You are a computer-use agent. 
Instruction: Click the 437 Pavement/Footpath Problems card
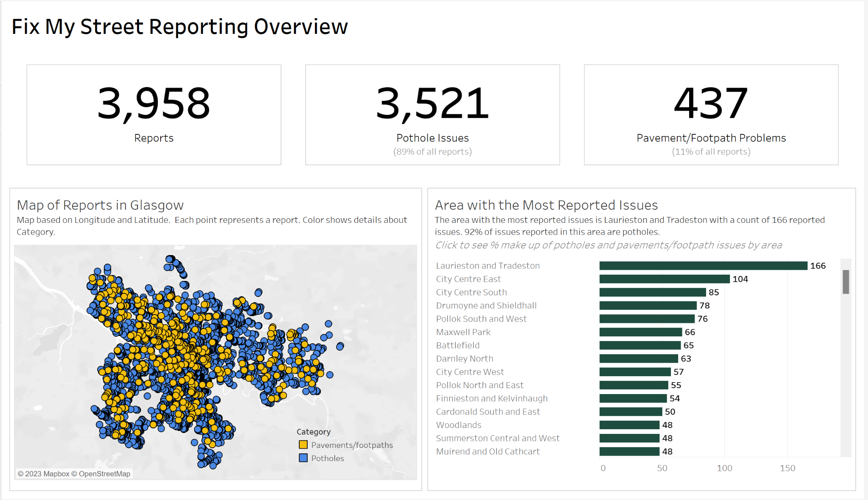pyautogui.click(x=711, y=114)
